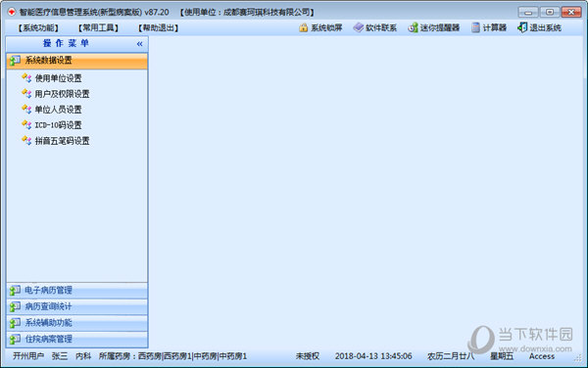Click the 迷你提醒器 icon

coord(413,27)
